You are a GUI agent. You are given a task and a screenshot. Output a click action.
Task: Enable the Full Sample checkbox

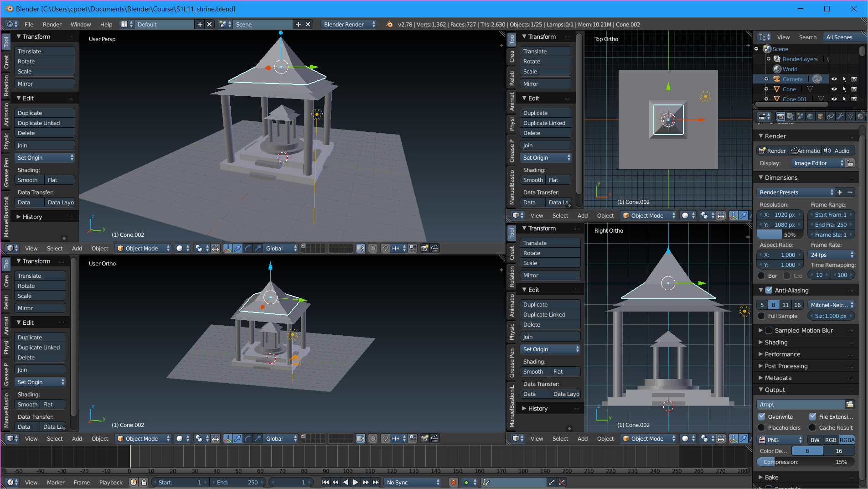pos(761,316)
